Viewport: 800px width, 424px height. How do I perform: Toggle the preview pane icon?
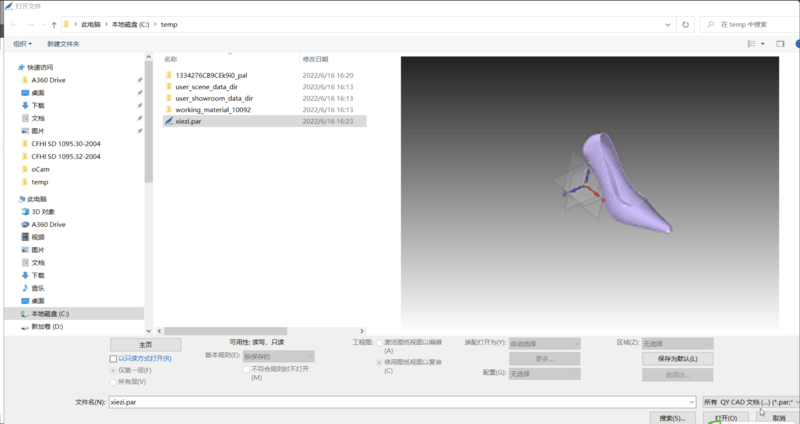pos(780,44)
